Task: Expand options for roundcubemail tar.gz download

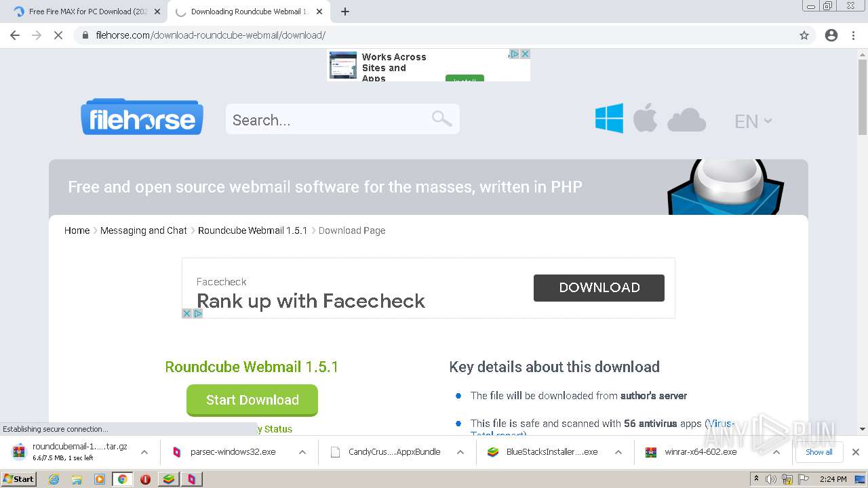Action: click(x=144, y=452)
